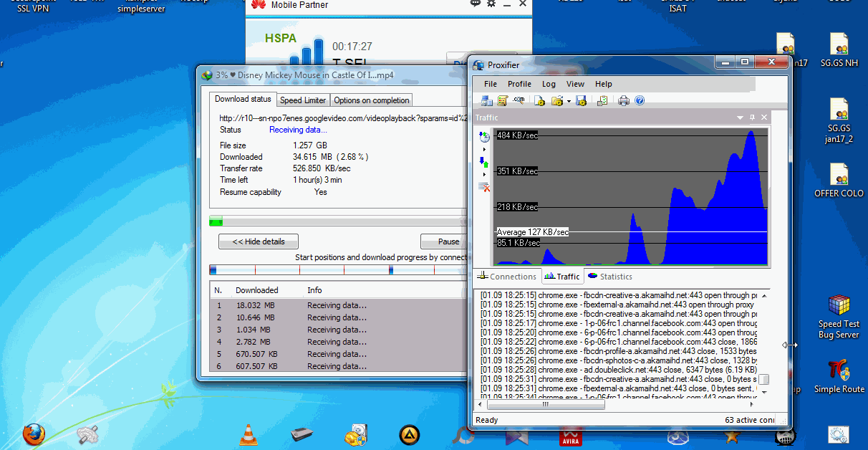Open the View menu in Proxifier
Image resolution: width=868 pixels, height=450 pixels.
576,84
